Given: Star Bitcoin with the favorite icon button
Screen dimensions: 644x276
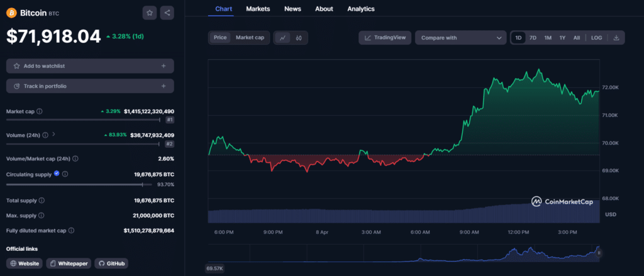Looking at the screenshot, I should [x=150, y=13].
